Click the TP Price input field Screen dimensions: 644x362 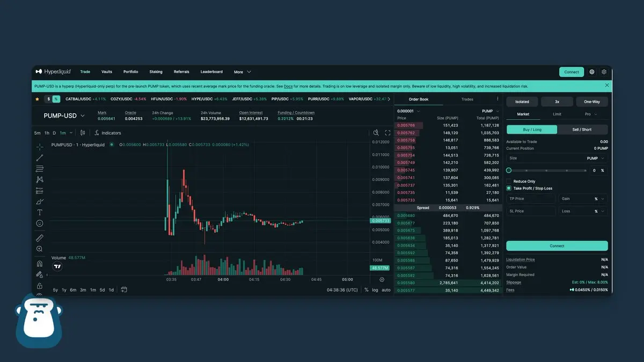click(531, 199)
